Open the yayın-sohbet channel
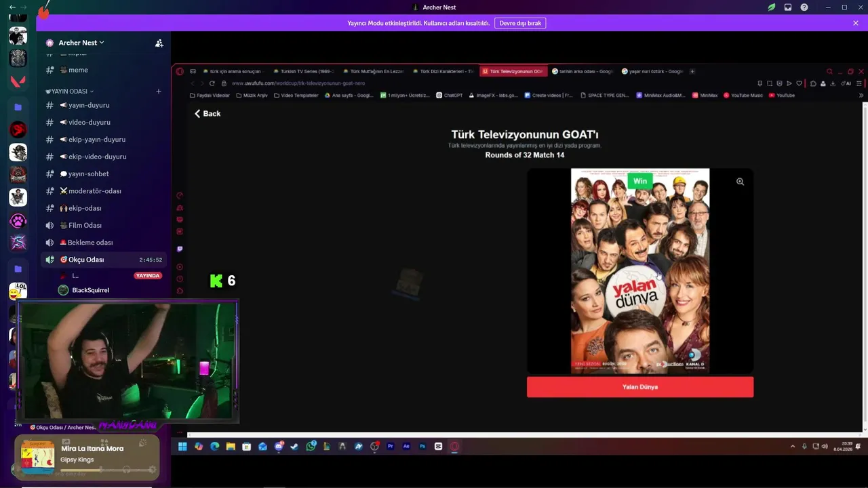The width and height of the screenshot is (868, 488). point(104,174)
